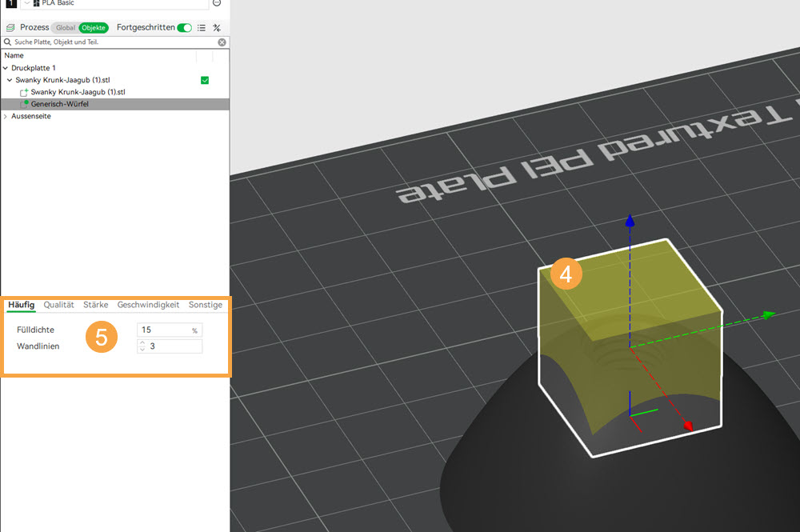
Task: Expand the Aussenseite tree node
Action: click(6, 116)
